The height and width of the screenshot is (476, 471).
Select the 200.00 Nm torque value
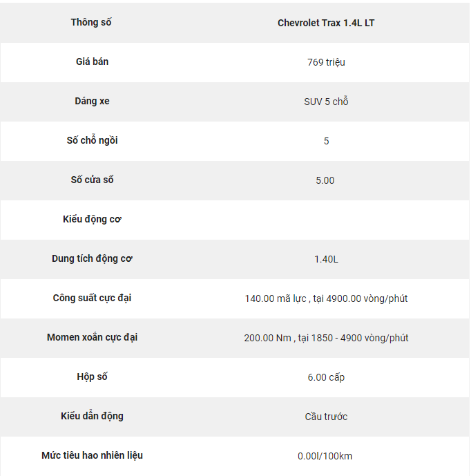[x=326, y=339]
